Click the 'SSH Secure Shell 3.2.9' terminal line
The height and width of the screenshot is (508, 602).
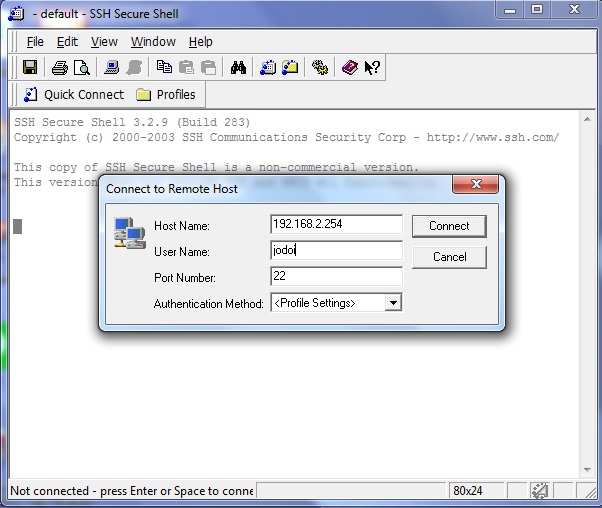pyautogui.click(x=132, y=122)
